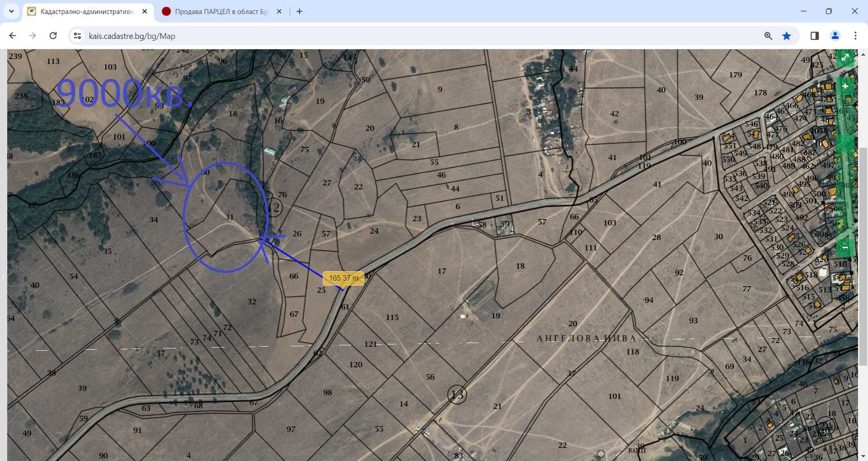
Task: Open a new browser tab
Action: point(299,12)
